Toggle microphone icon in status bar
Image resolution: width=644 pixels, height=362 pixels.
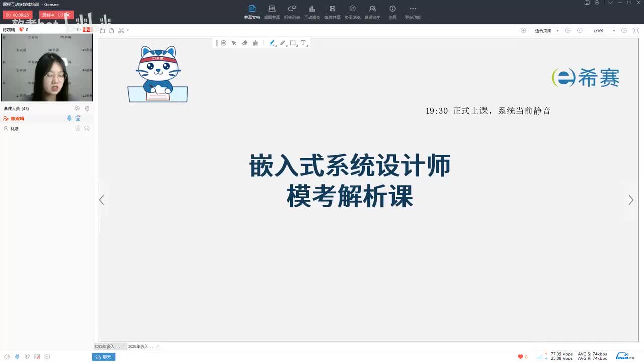17,357
